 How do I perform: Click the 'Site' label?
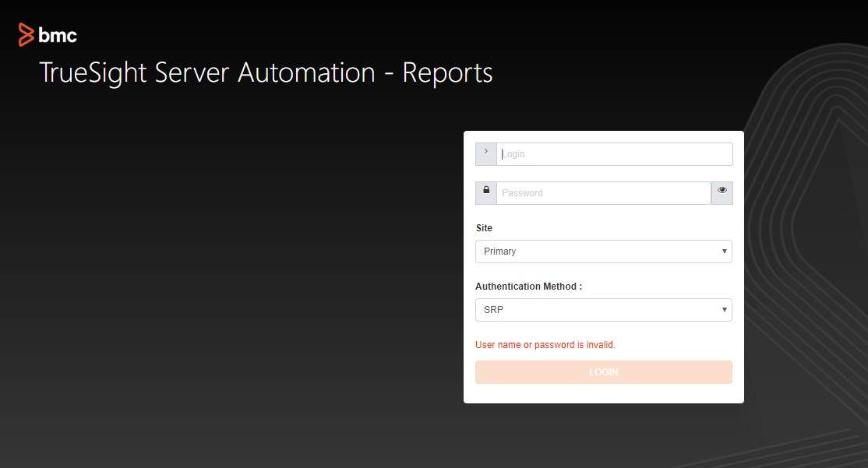484,228
